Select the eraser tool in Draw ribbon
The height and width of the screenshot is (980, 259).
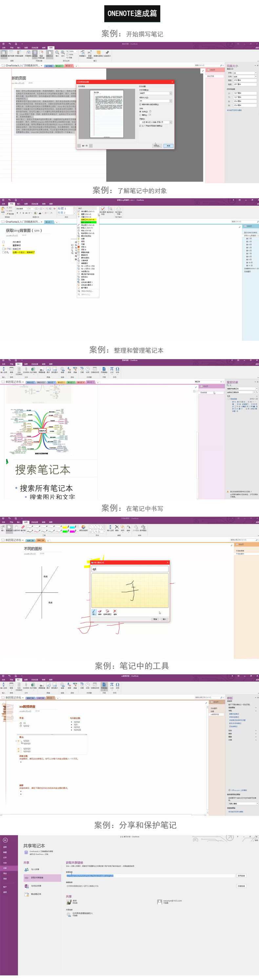pos(23,528)
